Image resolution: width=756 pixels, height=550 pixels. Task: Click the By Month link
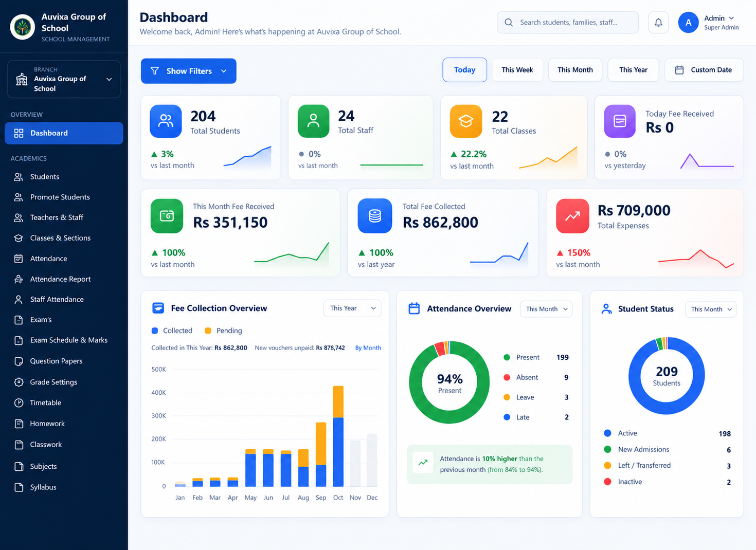[x=368, y=348]
